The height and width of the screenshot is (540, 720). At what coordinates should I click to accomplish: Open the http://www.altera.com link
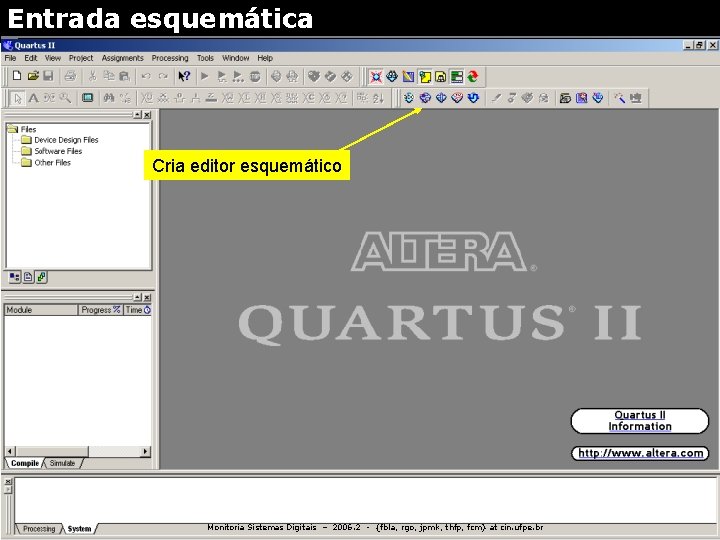[x=640, y=453]
